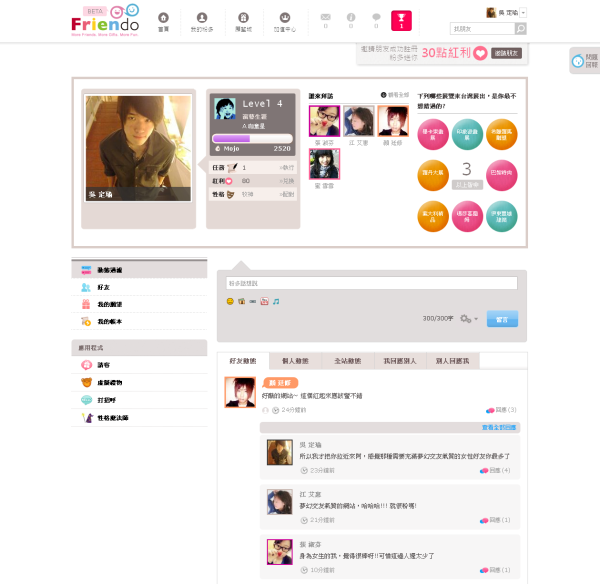This screenshot has width=600, height=584.
Task: Click the red trophy badge icon
Action: (x=401, y=21)
